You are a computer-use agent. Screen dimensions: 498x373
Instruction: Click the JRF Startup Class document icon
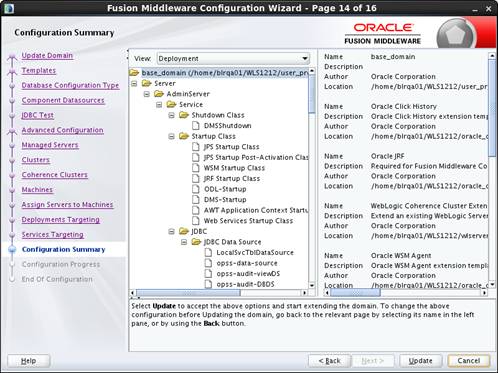click(x=196, y=178)
